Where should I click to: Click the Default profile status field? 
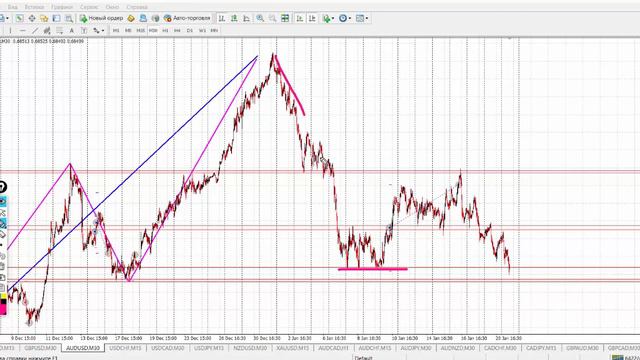pos(363,358)
